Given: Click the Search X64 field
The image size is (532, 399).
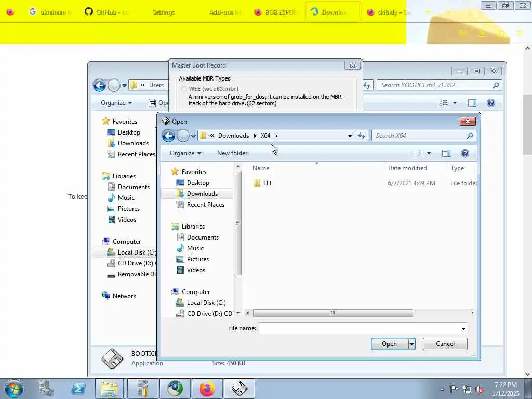Looking at the screenshot, I should point(420,136).
